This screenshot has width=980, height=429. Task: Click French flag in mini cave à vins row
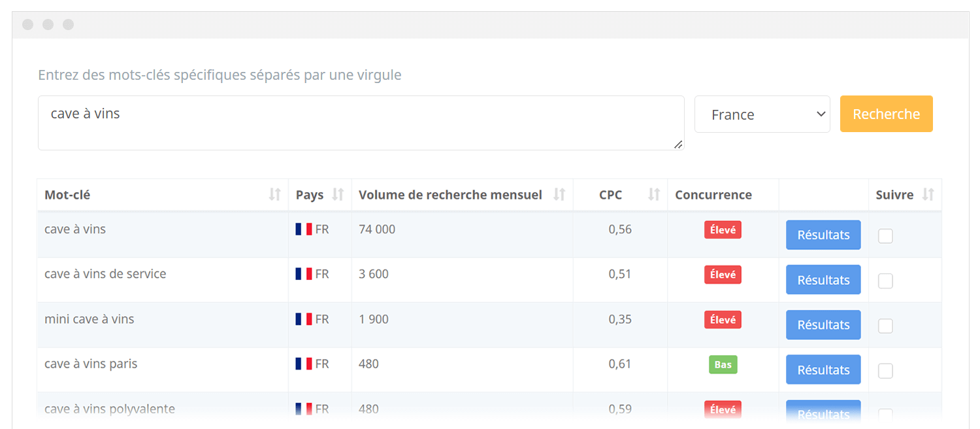click(x=304, y=320)
